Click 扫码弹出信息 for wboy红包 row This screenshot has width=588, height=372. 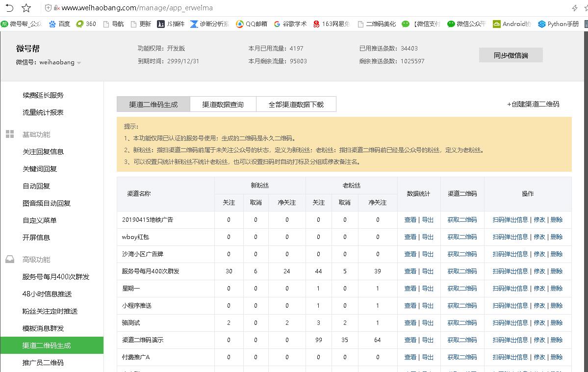[510, 237]
